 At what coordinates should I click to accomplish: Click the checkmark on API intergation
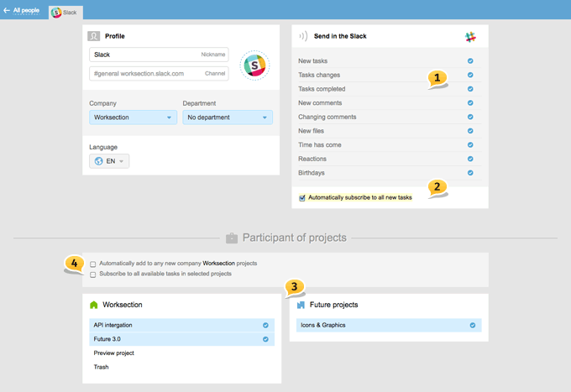(265, 325)
